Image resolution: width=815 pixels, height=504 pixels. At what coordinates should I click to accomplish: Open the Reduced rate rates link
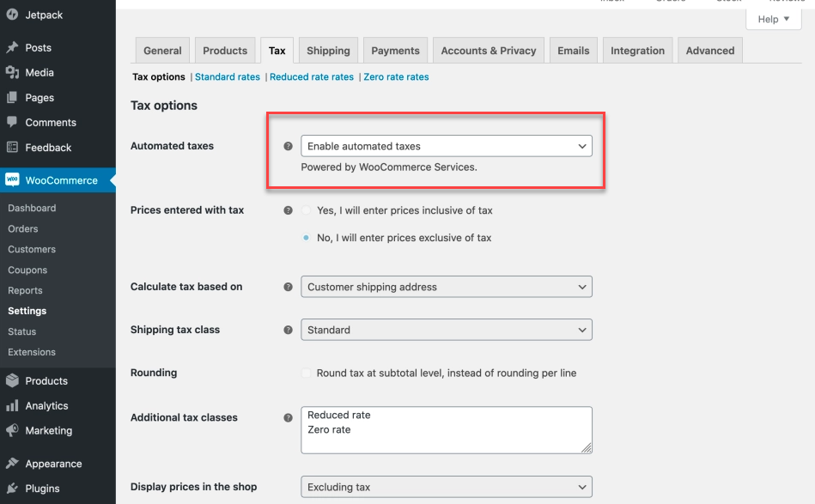(312, 77)
